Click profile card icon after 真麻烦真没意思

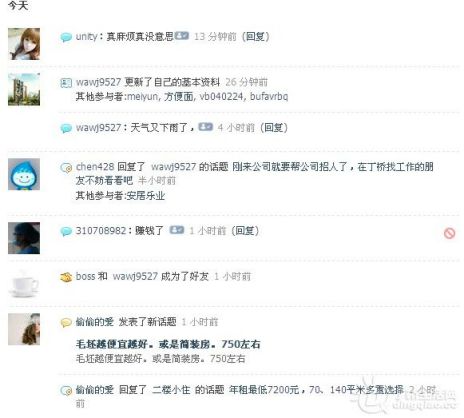pyautogui.click(x=182, y=36)
